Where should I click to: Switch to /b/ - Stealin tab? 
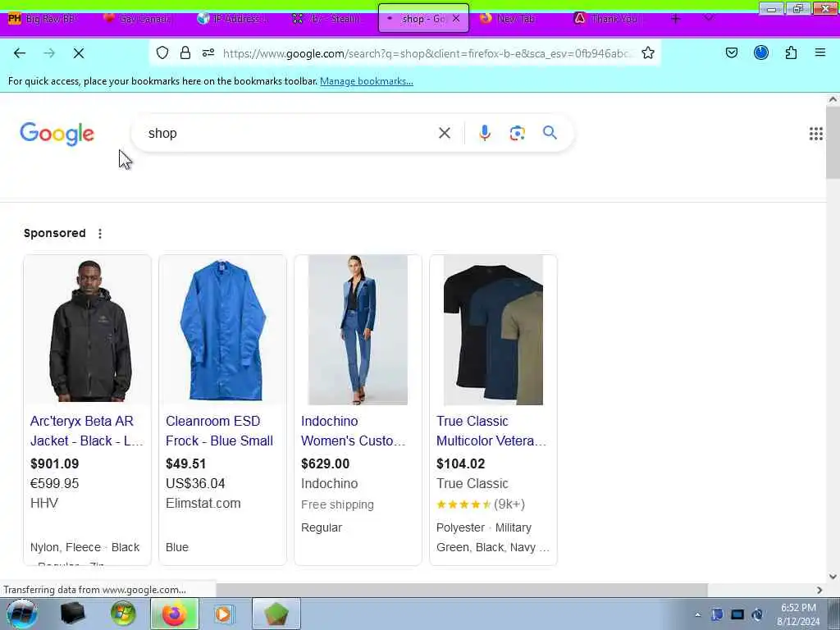327,19
